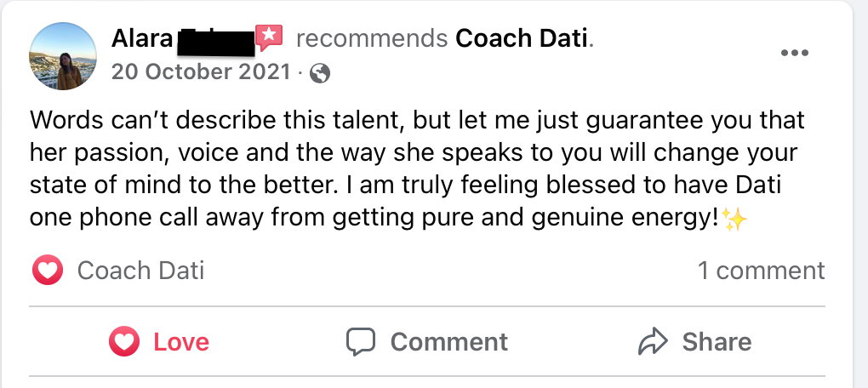This screenshot has height=388, width=868.
Task: Open Alara's profile picture
Action: [x=63, y=56]
